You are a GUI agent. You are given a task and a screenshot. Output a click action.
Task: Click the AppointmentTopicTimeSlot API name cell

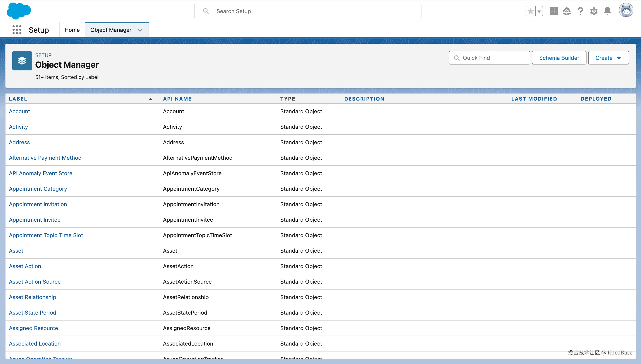[197, 235]
